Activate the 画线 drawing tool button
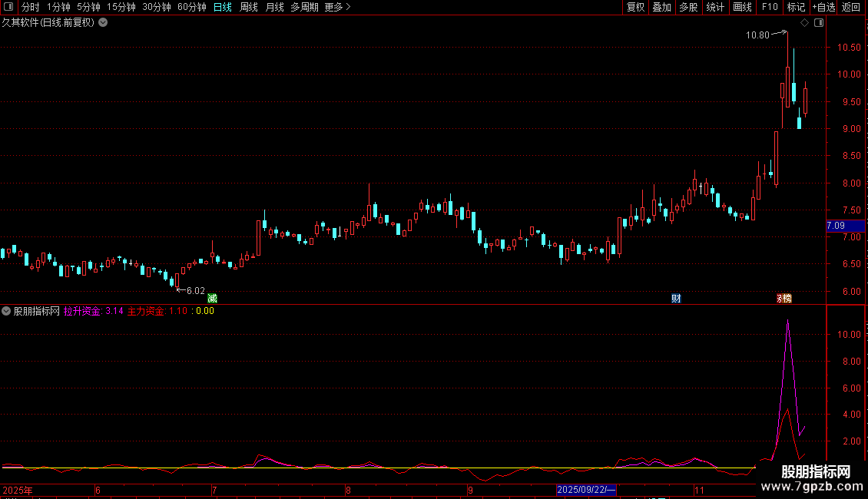Screen dimensions: 868x499 click(742, 7)
